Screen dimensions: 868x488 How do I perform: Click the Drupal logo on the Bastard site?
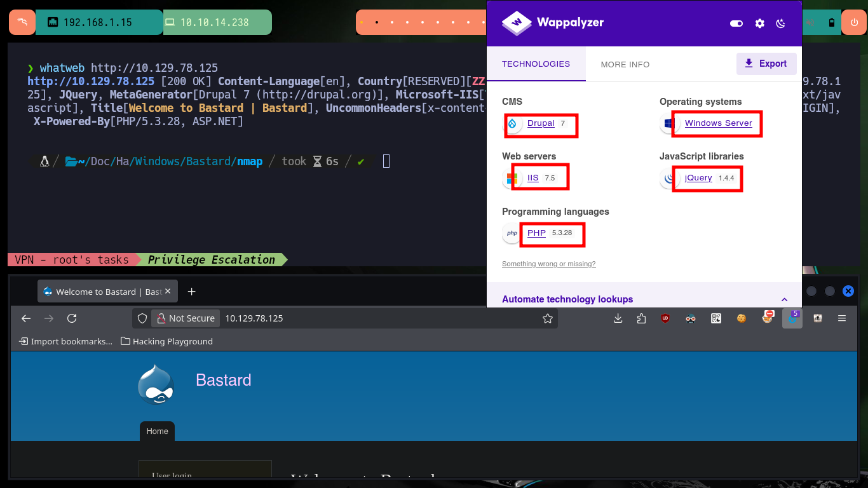156,384
